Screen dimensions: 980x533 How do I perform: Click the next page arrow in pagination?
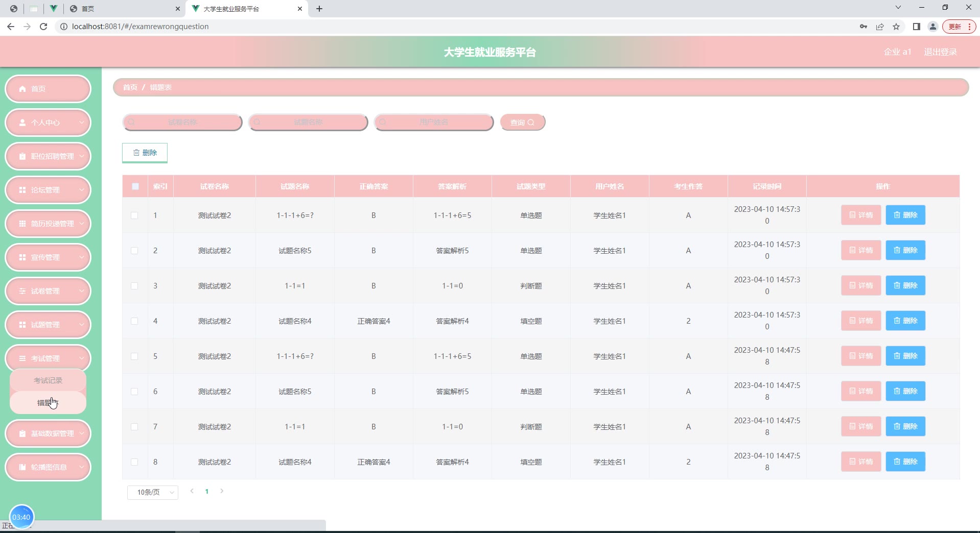point(222,491)
